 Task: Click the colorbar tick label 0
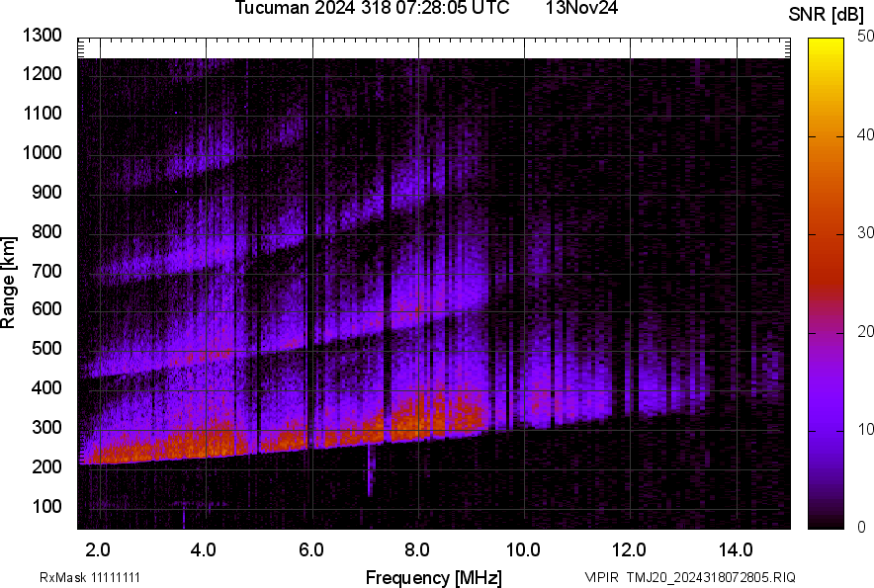tap(862, 528)
